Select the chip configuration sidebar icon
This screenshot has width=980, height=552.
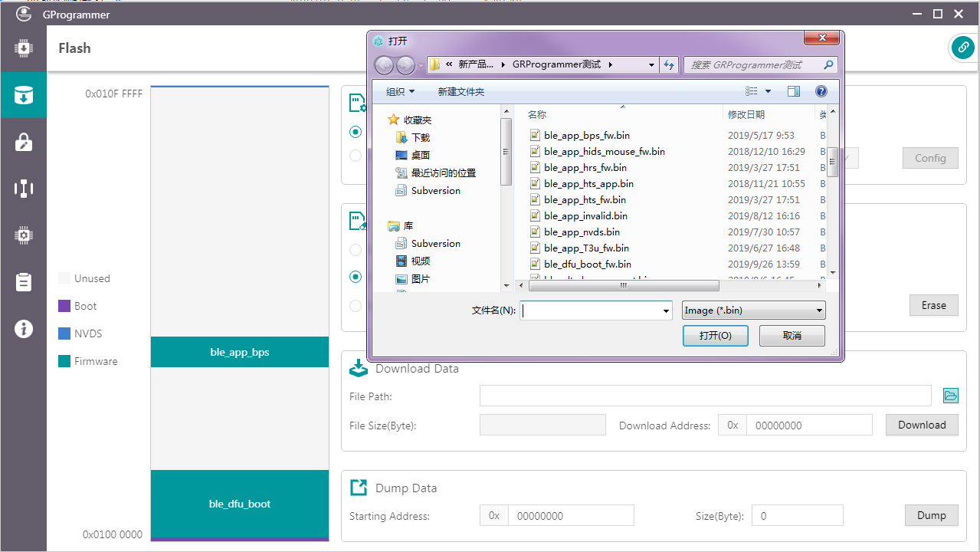coord(23,235)
